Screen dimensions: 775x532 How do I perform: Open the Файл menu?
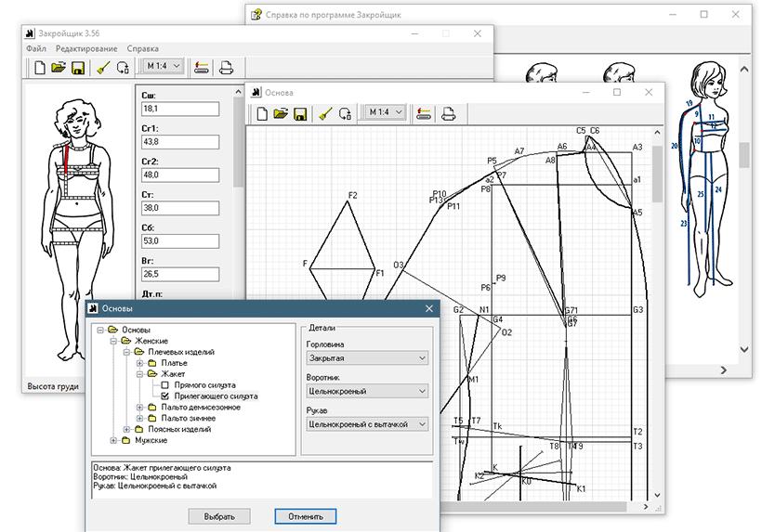click(36, 48)
